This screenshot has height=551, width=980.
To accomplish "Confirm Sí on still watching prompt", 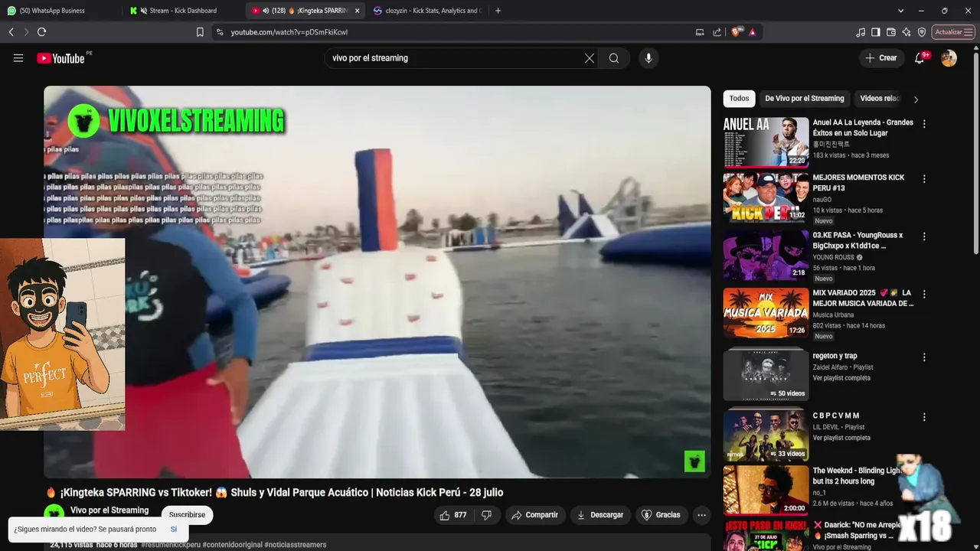I will pyautogui.click(x=174, y=530).
